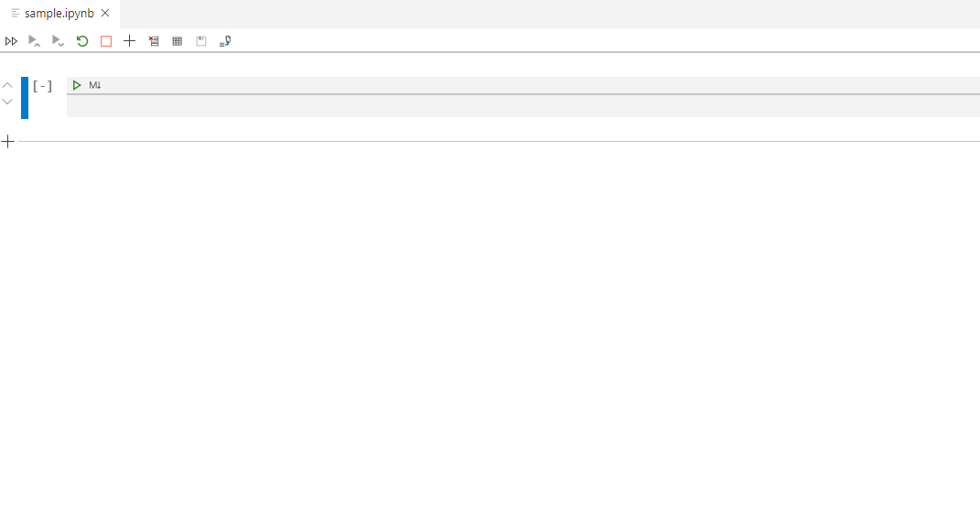The image size is (980, 506).
Task: Interrupt the kernel with the red square
Action: tap(106, 41)
